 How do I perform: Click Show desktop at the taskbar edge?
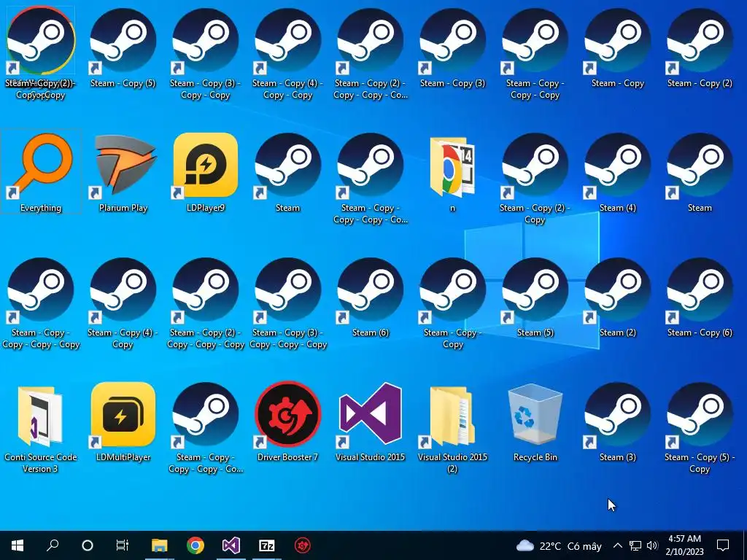[745, 545]
